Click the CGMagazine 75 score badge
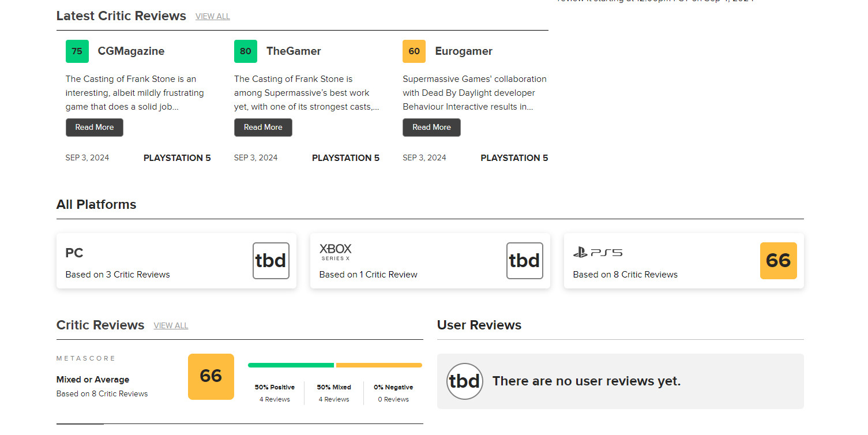 click(x=77, y=51)
